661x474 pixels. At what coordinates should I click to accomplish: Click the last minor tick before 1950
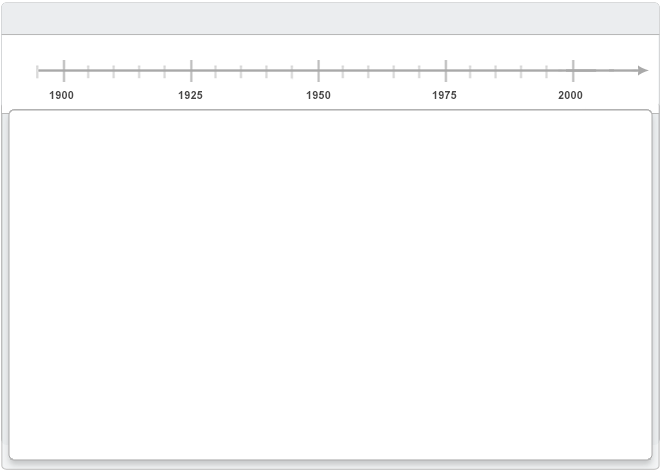click(x=292, y=71)
